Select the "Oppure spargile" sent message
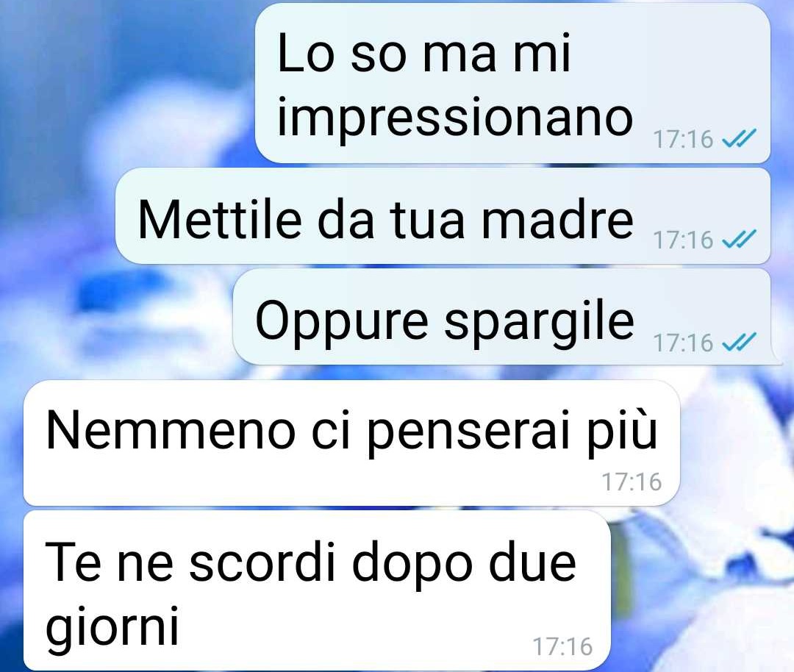 502,316
